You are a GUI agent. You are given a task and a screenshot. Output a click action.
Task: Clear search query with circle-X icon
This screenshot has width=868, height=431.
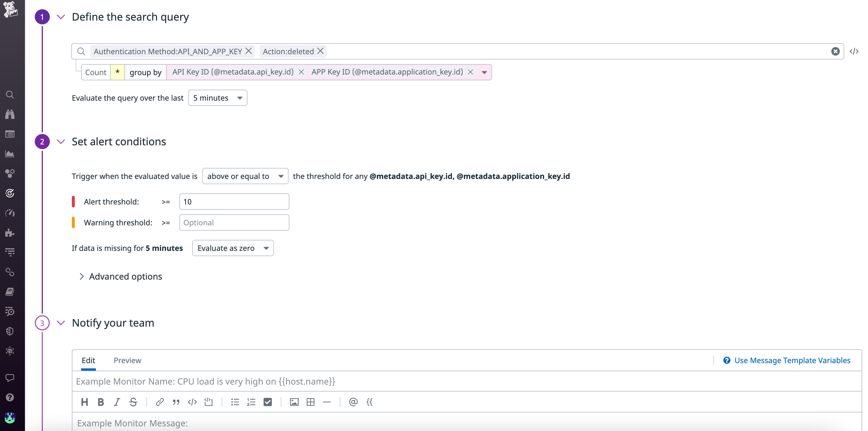tap(835, 51)
